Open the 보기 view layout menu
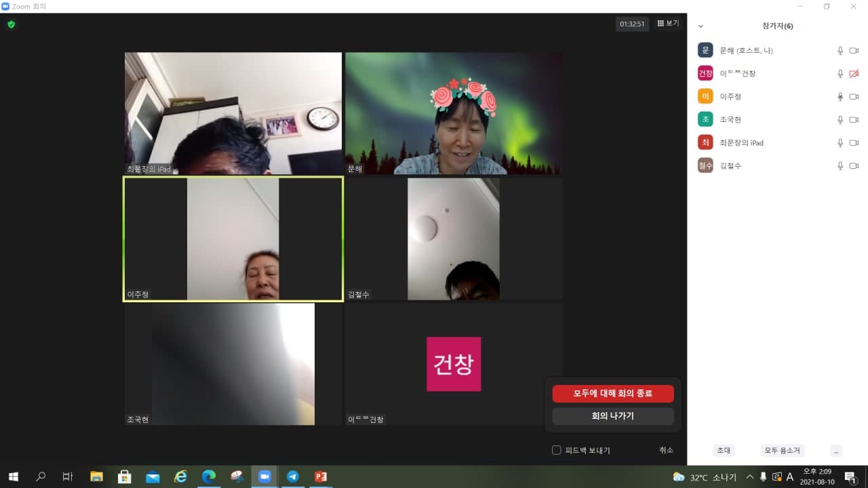Screen dimensions: 868x488 pyautogui.click(x=668, y=24)
